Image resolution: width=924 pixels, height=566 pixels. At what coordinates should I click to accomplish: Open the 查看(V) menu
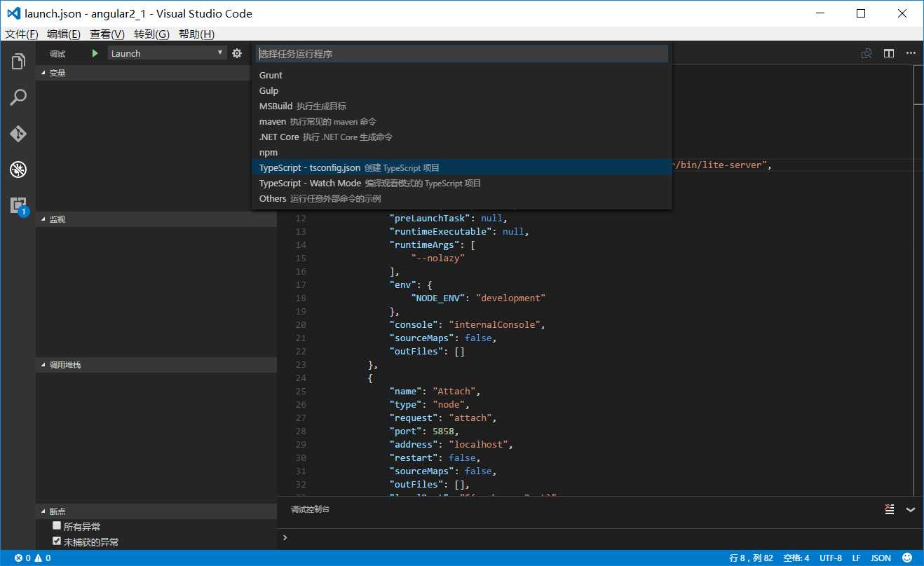tap(107, 34)
